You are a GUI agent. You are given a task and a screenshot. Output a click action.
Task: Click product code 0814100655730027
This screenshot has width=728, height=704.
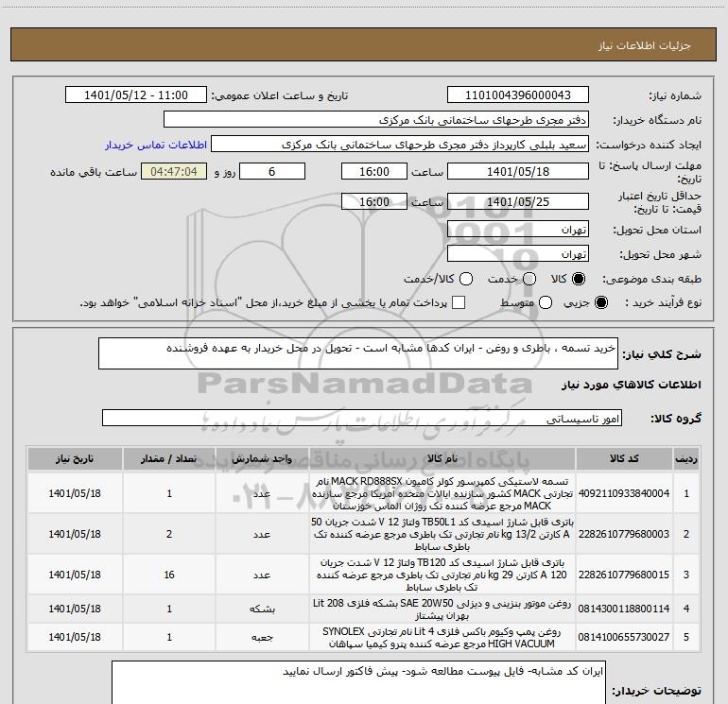click(624, 637)
